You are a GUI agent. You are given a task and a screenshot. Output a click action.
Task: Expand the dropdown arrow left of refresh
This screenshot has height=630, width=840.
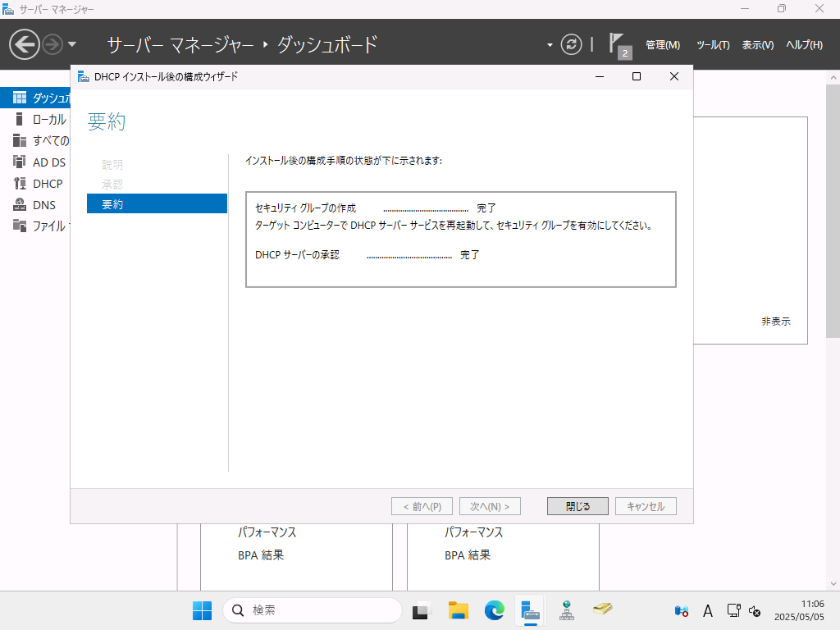point(550,45)
